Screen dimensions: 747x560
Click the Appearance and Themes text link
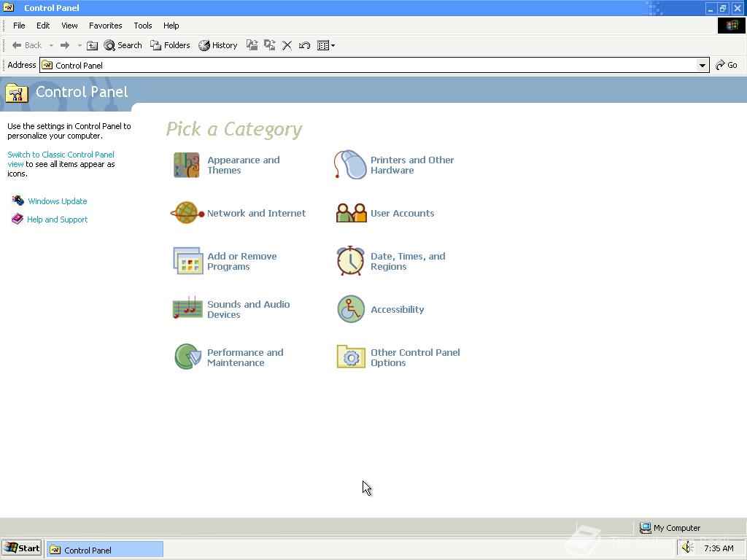[x=244, y=166]
